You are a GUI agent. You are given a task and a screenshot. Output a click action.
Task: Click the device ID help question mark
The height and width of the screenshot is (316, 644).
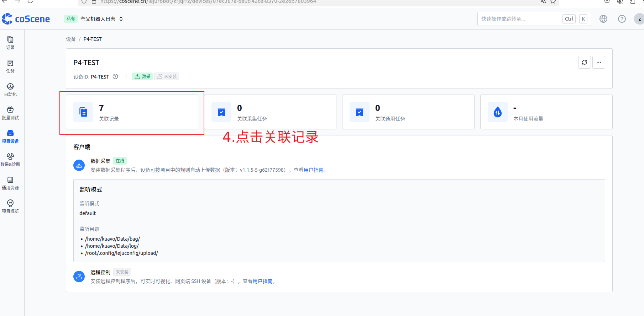click(x=115, y=76)
